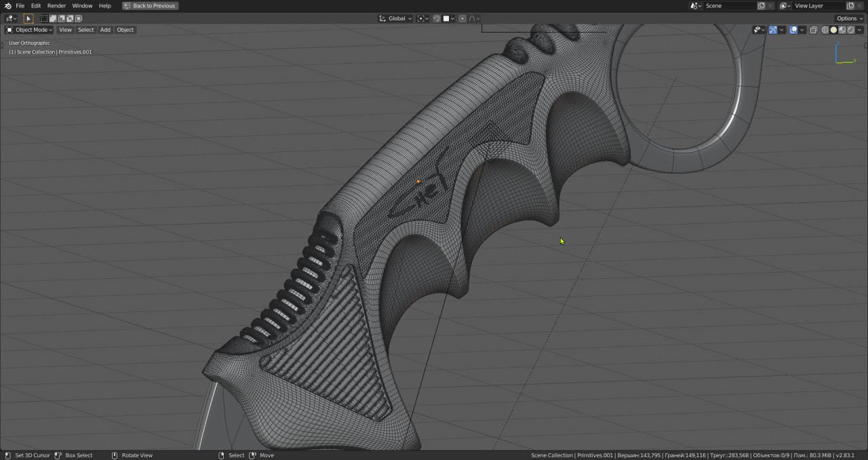
Task: Click the XYZ navigation axis gizmo
Action: click(x=844, y=53)
